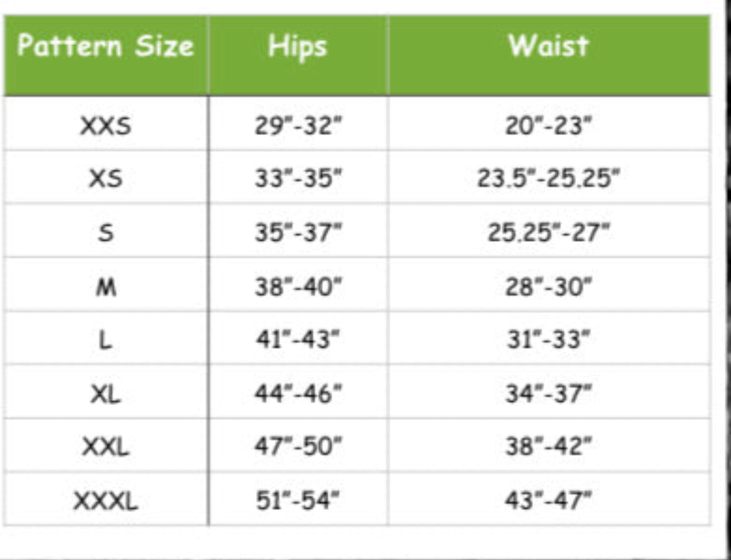Click the Hips column header
This screenshot has height=560, width=731.
298,47
